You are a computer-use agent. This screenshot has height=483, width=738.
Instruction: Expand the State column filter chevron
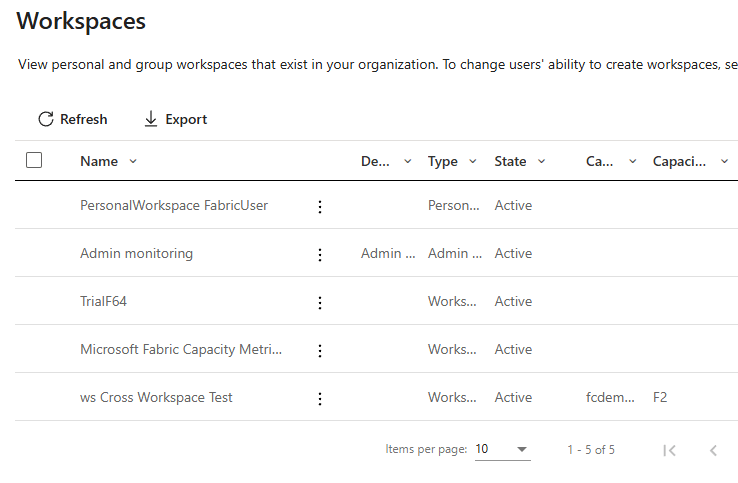[x=541, y=161]
